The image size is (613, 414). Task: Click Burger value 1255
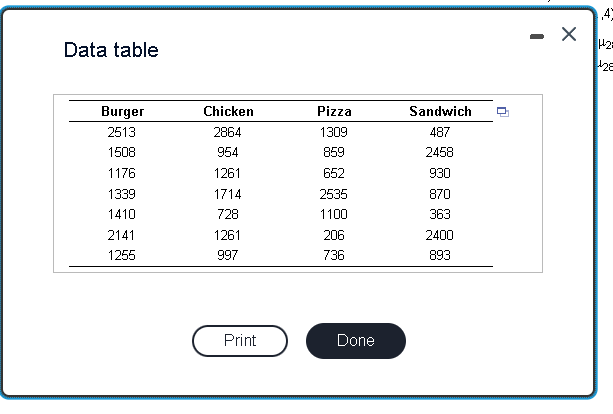pyautogui.click(x=122, y=255)
